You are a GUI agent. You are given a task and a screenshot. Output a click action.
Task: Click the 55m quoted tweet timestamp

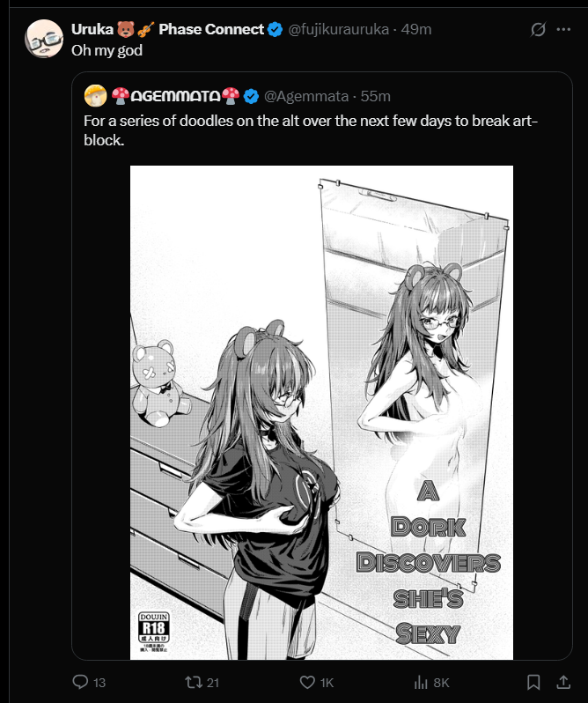pos(375,96)
